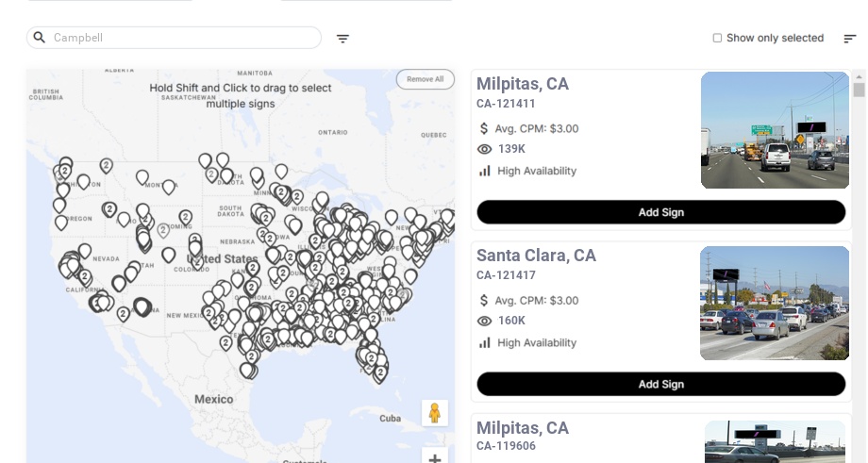Click the availability bars icon for Santa Clara
This screenshot has width=868, height=463.
pos(485,342)
